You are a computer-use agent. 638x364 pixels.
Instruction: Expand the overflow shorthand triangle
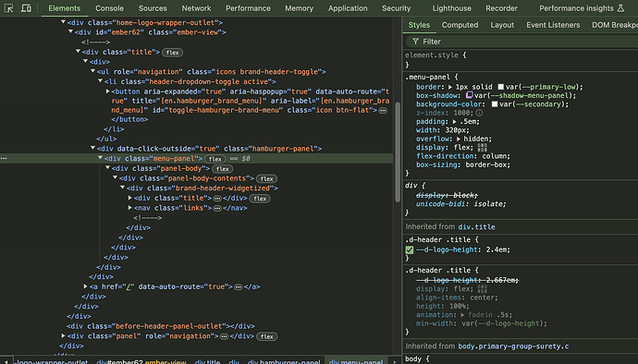point(459,139)
